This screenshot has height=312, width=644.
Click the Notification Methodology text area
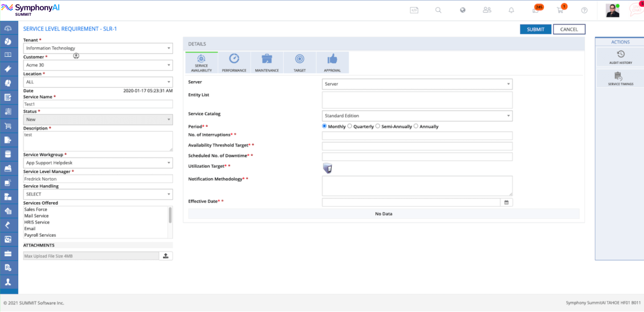[417, 186]
